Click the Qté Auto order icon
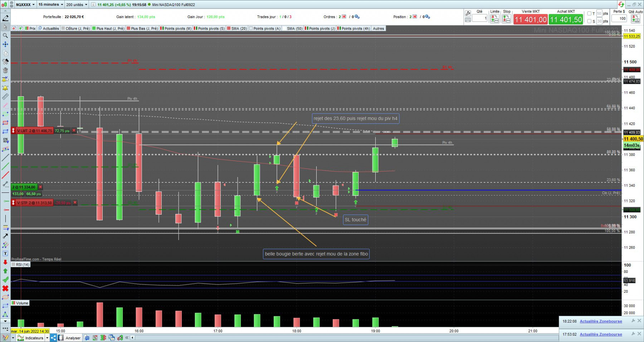 (x=636, y=19)
